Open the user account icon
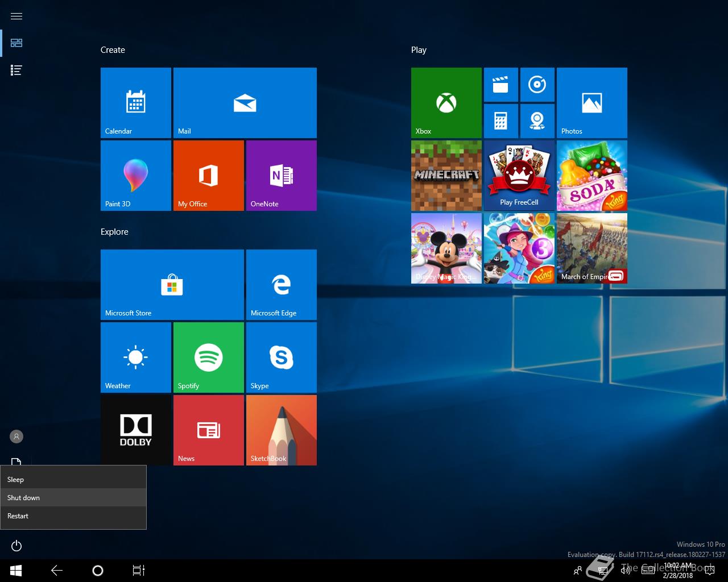Image resolution: width=728 pixels, height=582 pixels. click(x=16, y=436)
